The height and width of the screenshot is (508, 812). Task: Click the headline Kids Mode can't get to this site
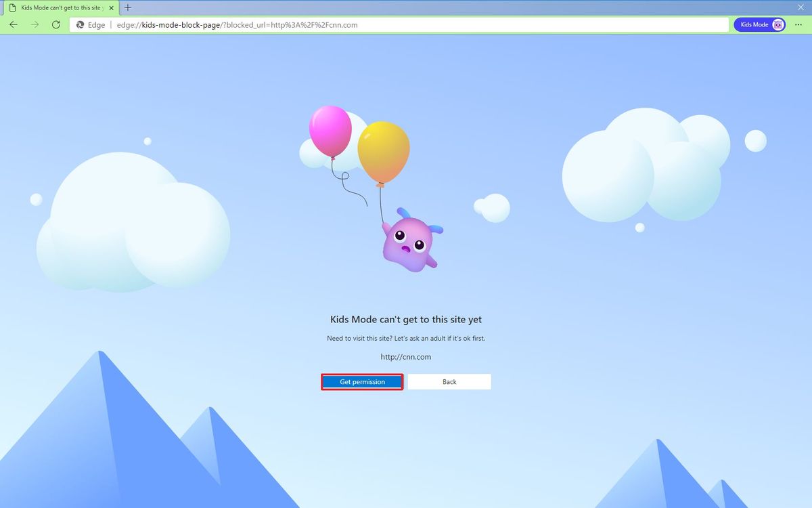pyautogui.click(x=405, y=319)
